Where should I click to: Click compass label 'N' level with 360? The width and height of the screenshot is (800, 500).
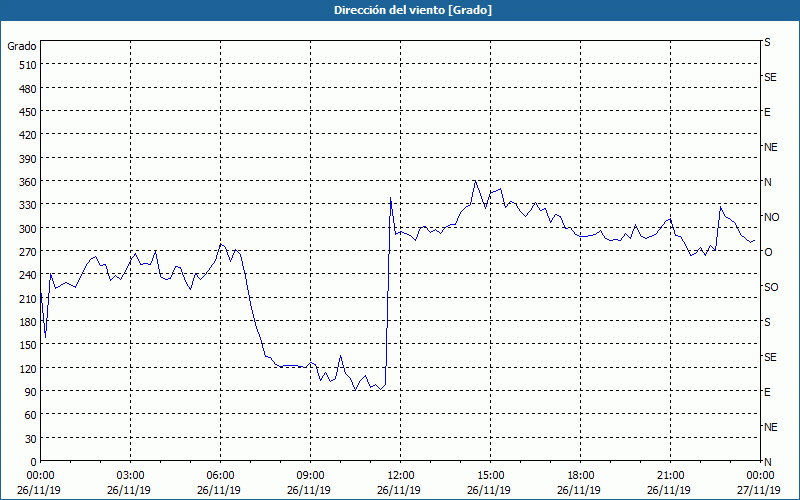(x=768, y=182)
